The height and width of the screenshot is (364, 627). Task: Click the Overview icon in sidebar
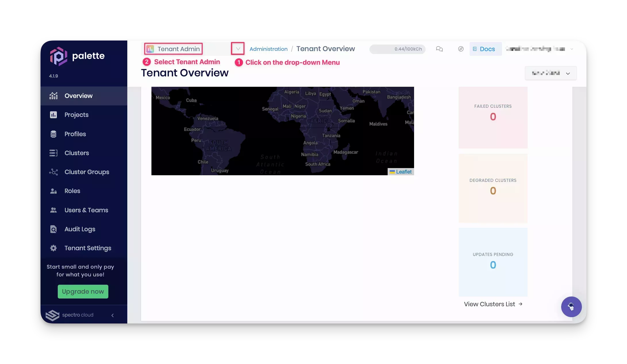tap(53, 96)
